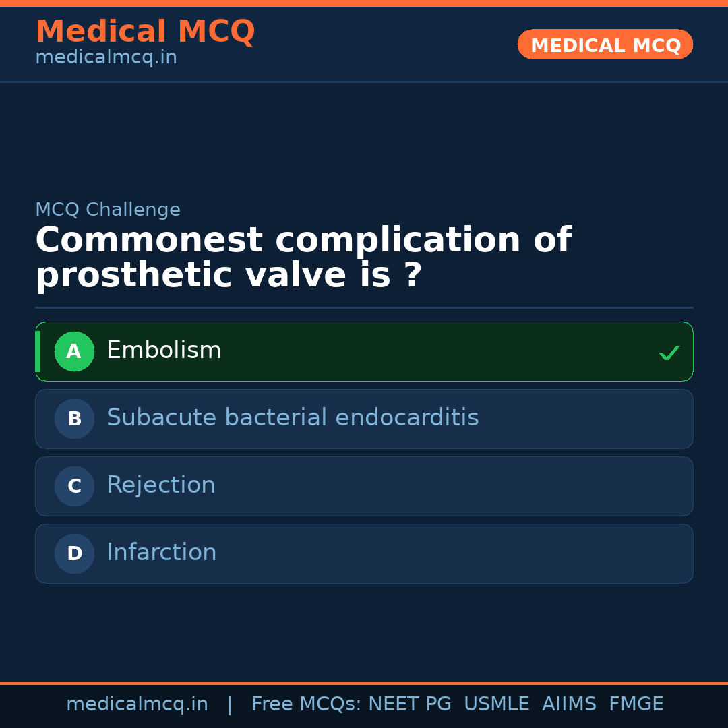Click AIIMS in the footer
728x728 pixels.
[x=569, y=704]
